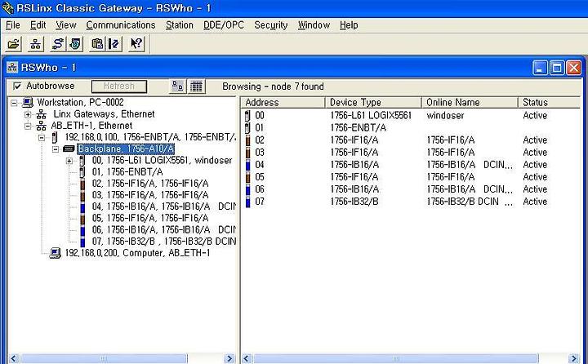588x364 pixels.
Task: Collapse the Backplane 1756-A10/A node
Action: pos(56,149)
